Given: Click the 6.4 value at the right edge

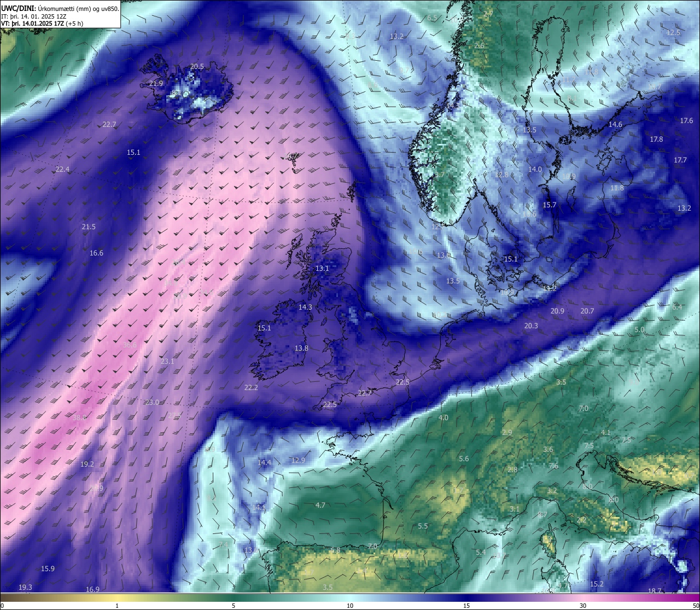Looking at the screenshot, I should point(677,307).
